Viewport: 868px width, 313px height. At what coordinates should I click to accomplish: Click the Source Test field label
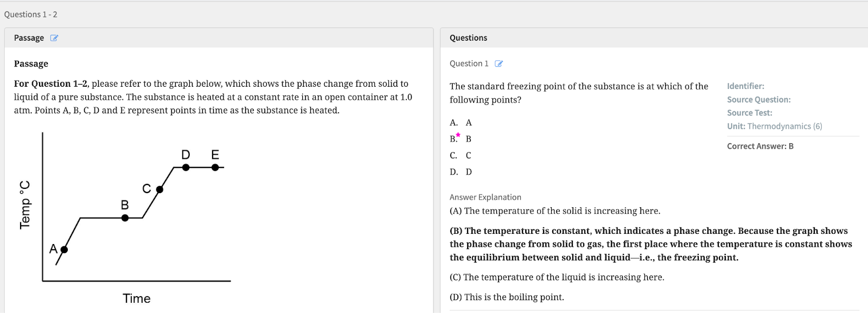(x=749, y=113)
